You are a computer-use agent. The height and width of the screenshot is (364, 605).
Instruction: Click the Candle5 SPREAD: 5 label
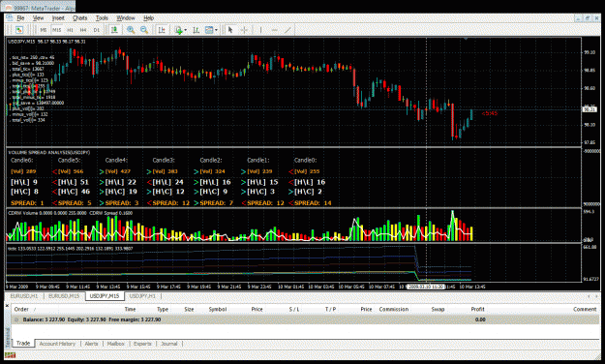coord(75,203)
